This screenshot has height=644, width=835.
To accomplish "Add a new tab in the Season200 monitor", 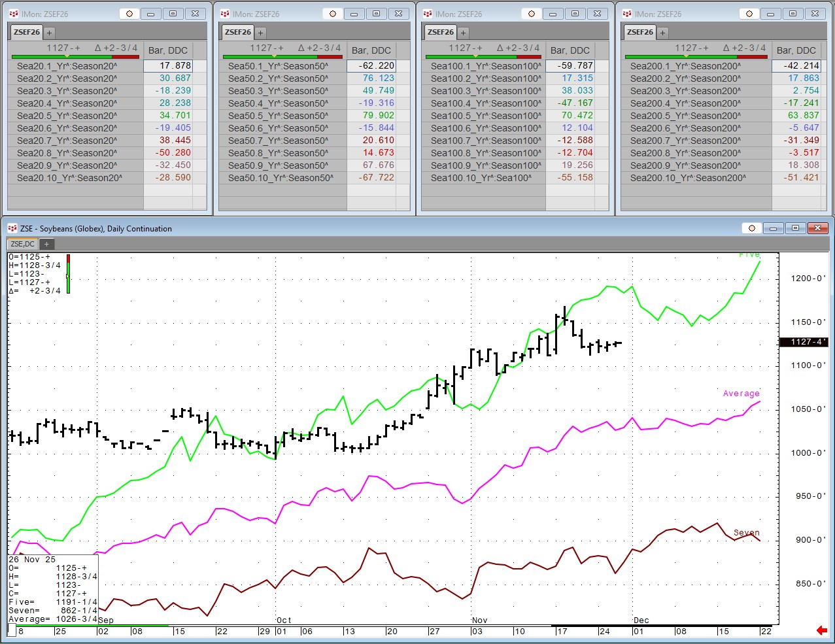I will pos(662,32).
